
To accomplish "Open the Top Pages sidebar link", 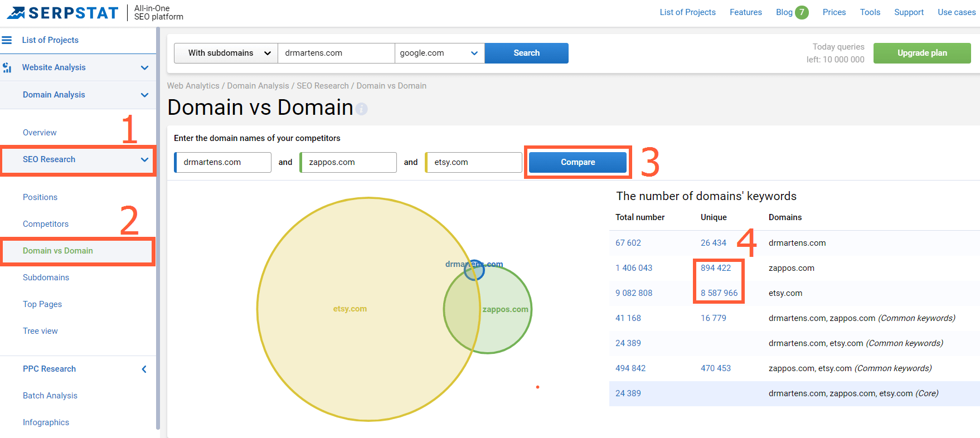I will (x=42, y=304).
